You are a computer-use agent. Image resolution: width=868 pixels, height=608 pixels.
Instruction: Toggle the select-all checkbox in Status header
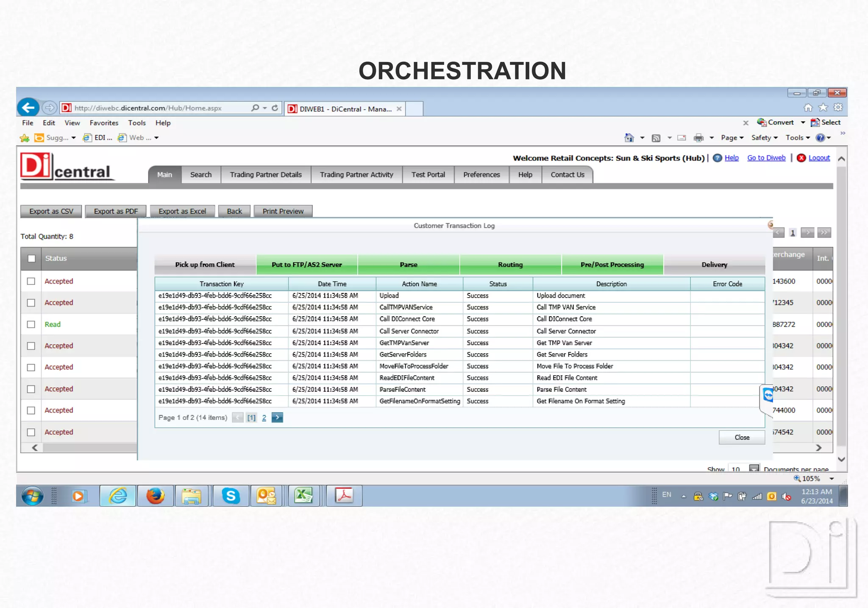pos(31,259)
